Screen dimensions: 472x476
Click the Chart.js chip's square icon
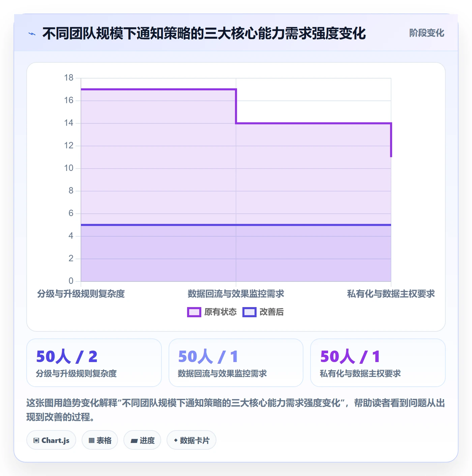pyautogui.click(x=36, y=441)
